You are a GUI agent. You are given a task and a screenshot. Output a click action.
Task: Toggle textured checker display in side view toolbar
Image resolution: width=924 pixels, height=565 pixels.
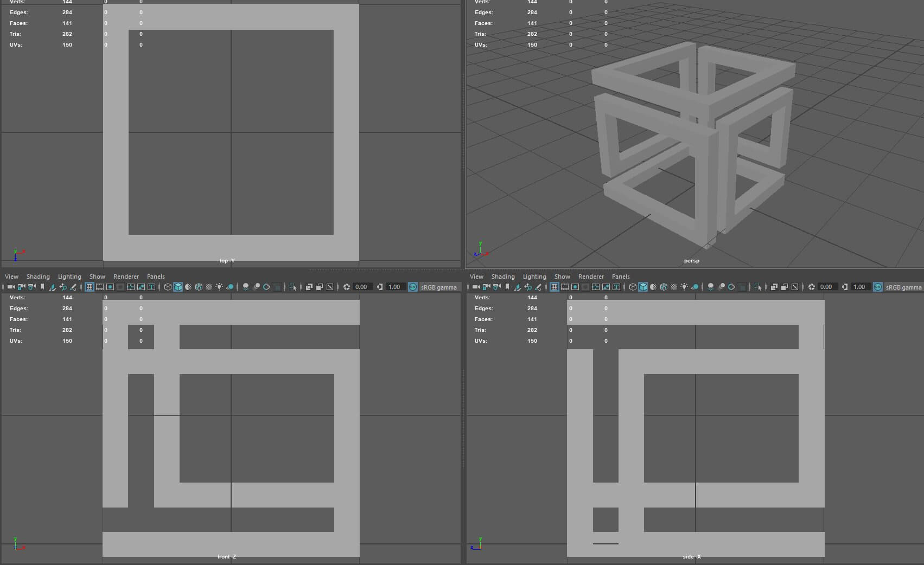point(674,287)
